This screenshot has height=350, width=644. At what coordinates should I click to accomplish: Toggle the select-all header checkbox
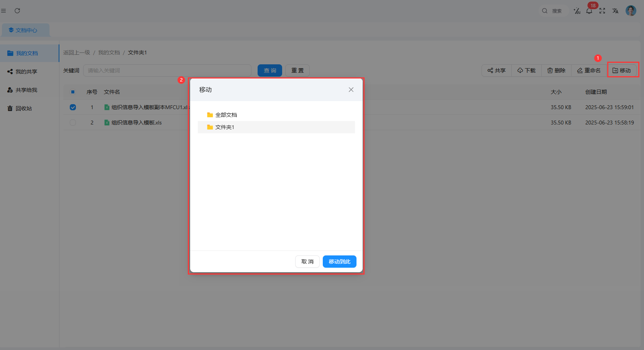tap(73, 92)
